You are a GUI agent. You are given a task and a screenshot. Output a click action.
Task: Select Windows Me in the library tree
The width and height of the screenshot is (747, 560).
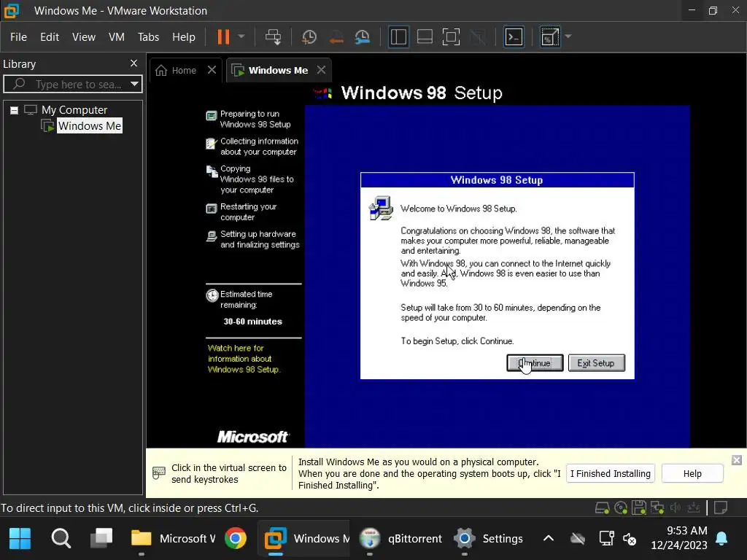90,125
